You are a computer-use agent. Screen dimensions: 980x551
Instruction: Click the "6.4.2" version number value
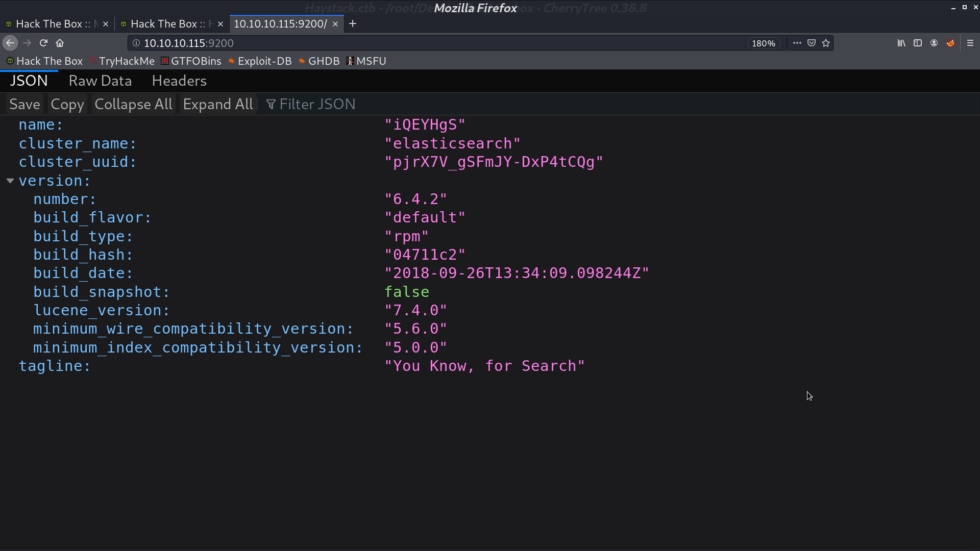pos(415,199)
